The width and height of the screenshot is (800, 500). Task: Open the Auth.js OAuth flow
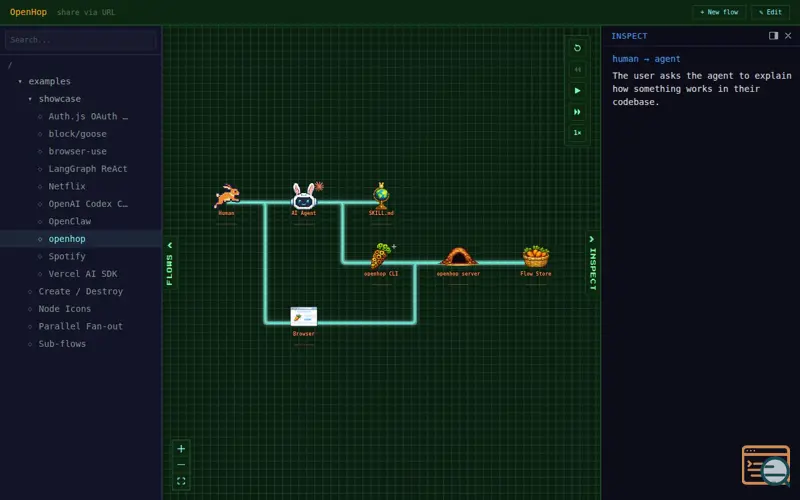(x=88, y=116)
